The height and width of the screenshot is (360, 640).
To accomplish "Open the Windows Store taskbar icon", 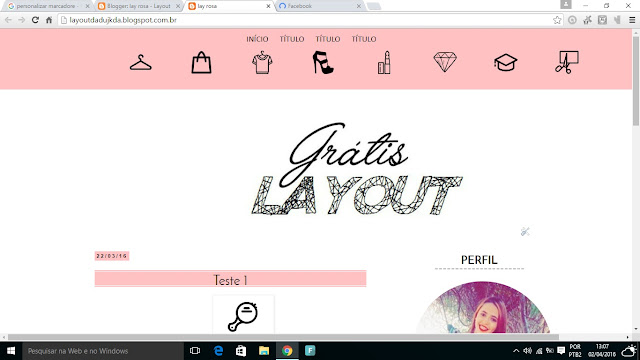I will point(241,351).
